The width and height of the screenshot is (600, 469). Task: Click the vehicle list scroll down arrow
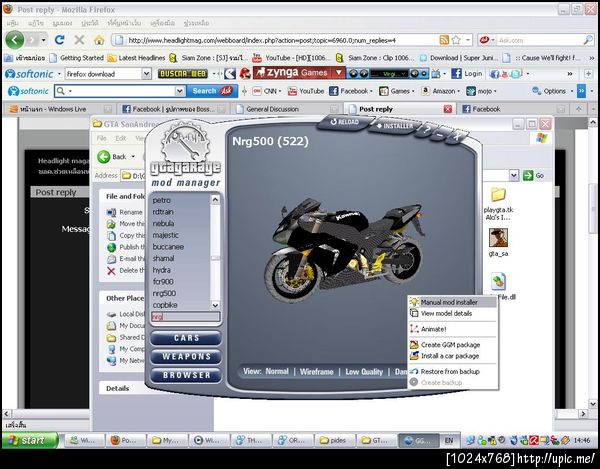tap(215, 305)
